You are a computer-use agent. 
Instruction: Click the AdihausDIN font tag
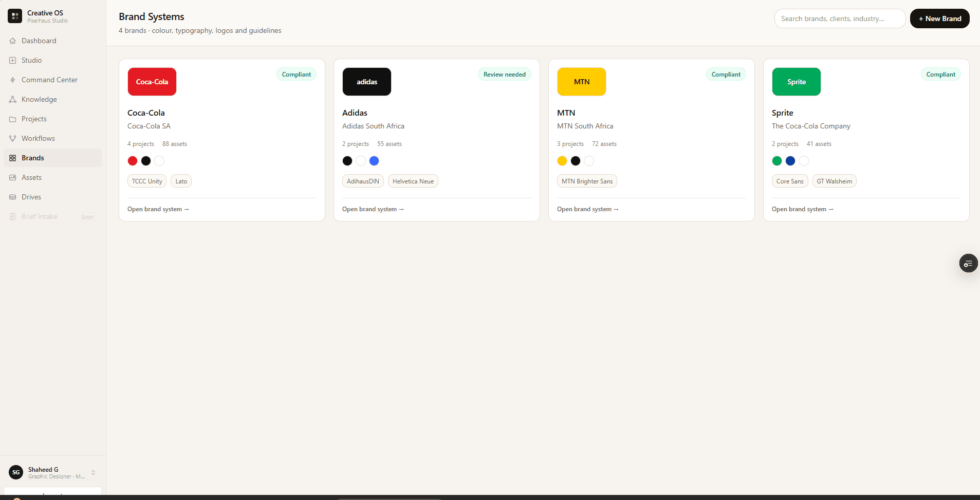[363, 181]
